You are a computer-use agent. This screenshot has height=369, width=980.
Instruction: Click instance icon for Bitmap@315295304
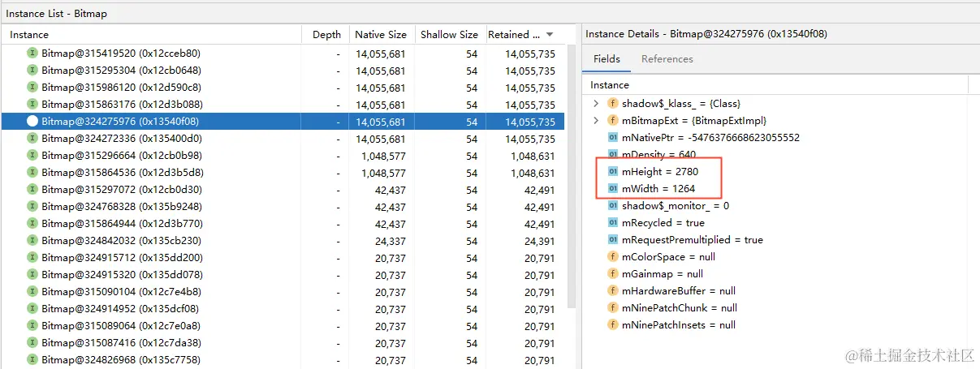click(32, 71)
